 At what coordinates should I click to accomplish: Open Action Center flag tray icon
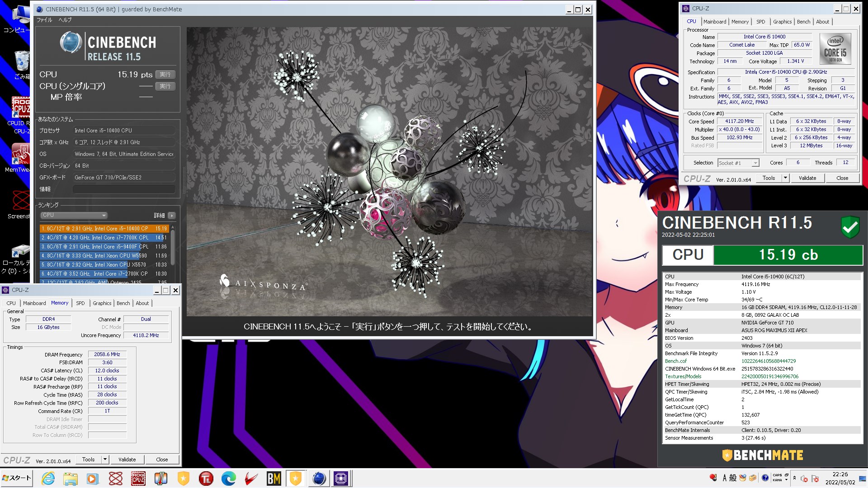click(815, 479)
